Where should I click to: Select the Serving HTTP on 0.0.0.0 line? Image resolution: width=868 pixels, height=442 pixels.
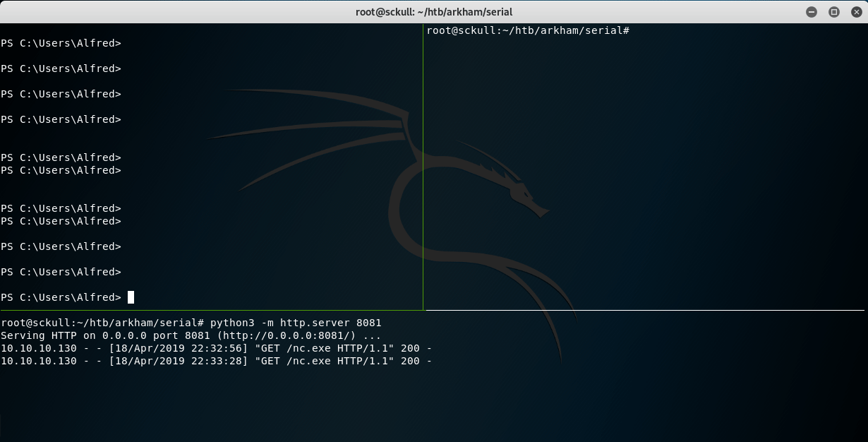pyautogui.click(x=176, y=335)
